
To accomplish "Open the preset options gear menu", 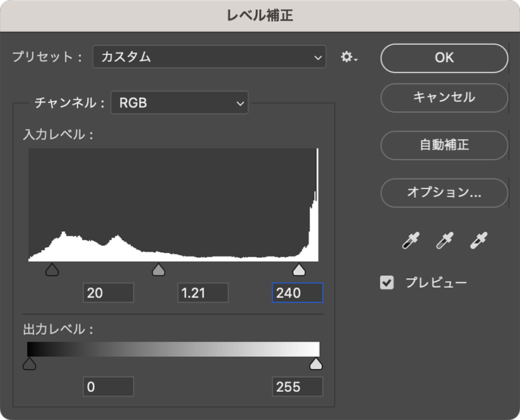I will coord(349,58).
